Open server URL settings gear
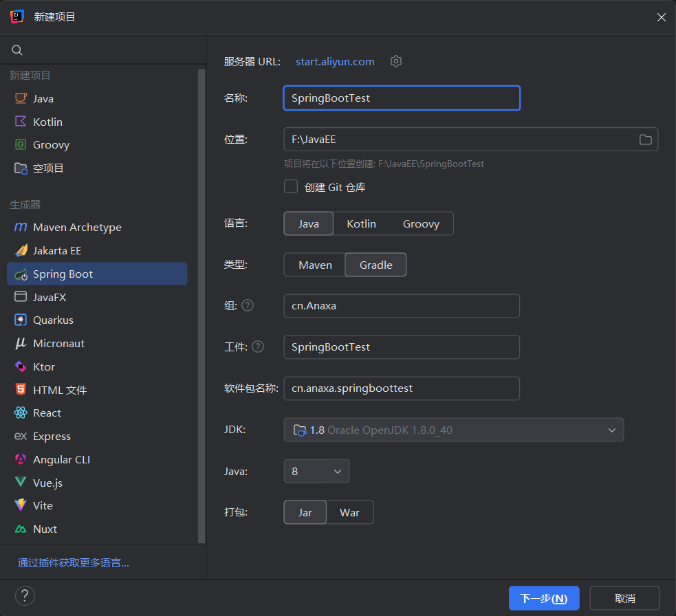Viewport: 676px width, 616px height. pyautogui.click(x=396, y=61)
